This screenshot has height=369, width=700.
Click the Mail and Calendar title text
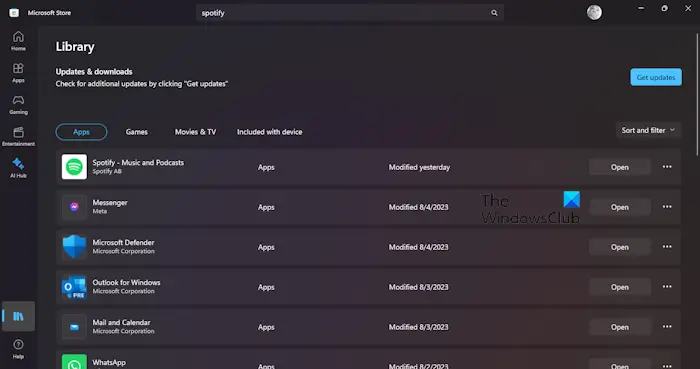click(121, 323)
